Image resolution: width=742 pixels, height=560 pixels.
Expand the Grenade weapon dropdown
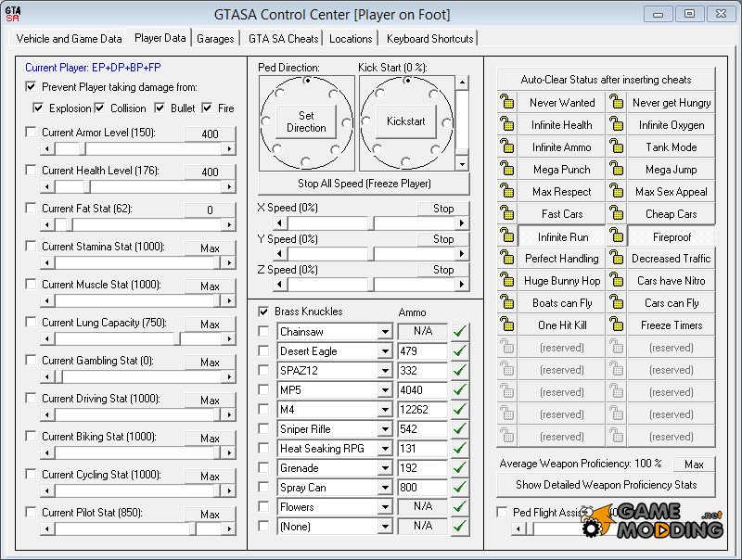tap(385, 468)
